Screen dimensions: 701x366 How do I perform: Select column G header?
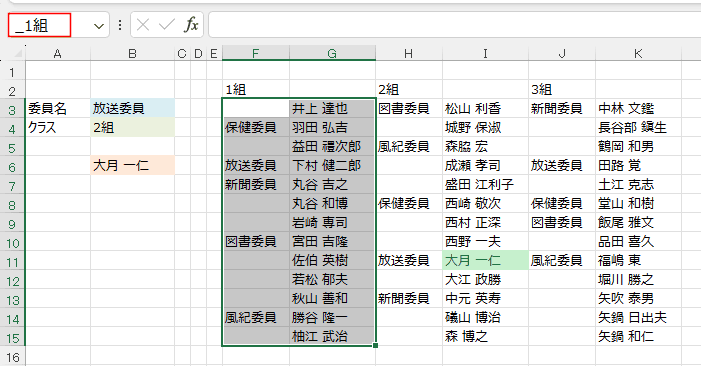(332, 54)
